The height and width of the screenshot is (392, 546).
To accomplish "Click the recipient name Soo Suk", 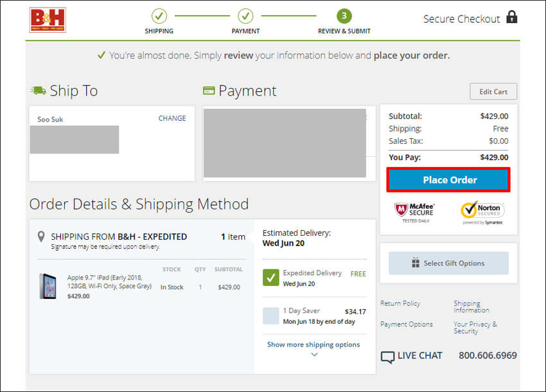I will click(x=50, y=119).
